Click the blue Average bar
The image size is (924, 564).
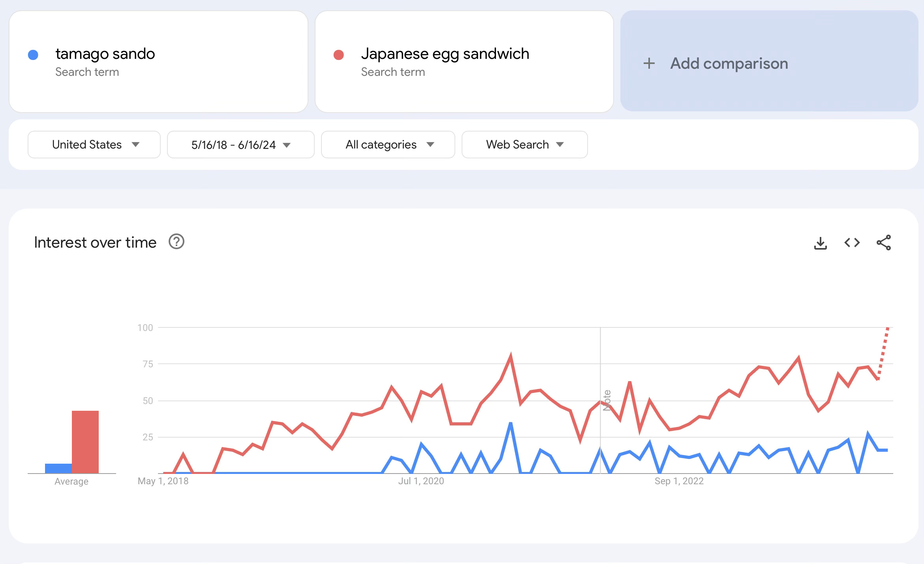pyautogui.click(x=58, y=468)
